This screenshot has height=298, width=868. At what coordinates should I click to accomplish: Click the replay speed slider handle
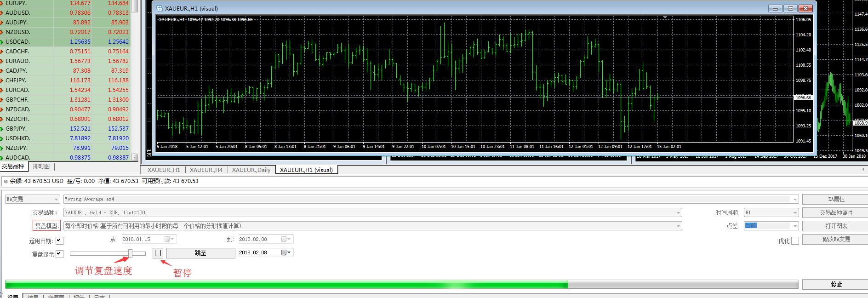(131, 253)
